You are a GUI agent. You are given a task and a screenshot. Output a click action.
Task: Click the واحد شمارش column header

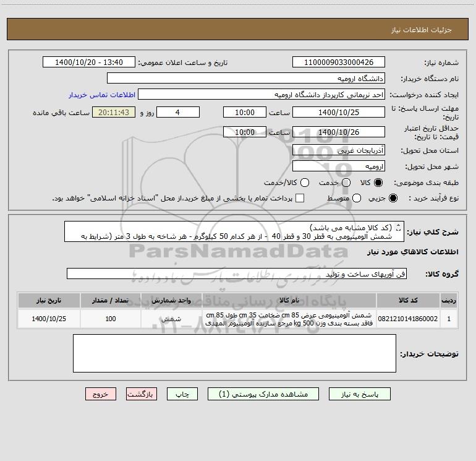coord(171,300)
